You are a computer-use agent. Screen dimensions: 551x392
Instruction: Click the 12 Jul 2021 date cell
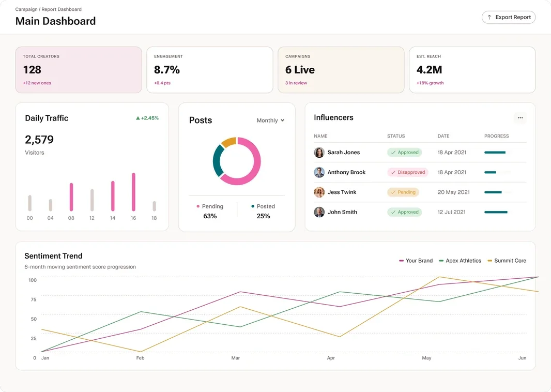pos(452,212)
